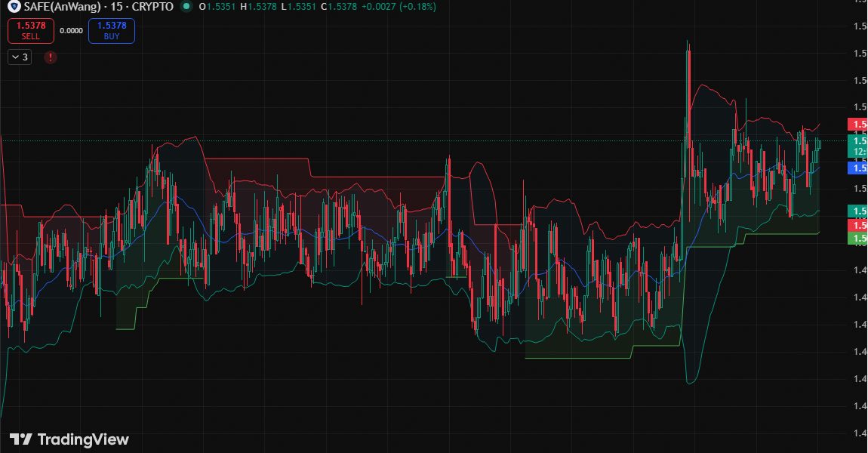Click the green market status dot
Screen dimensions: 868x453
[186, 7]
